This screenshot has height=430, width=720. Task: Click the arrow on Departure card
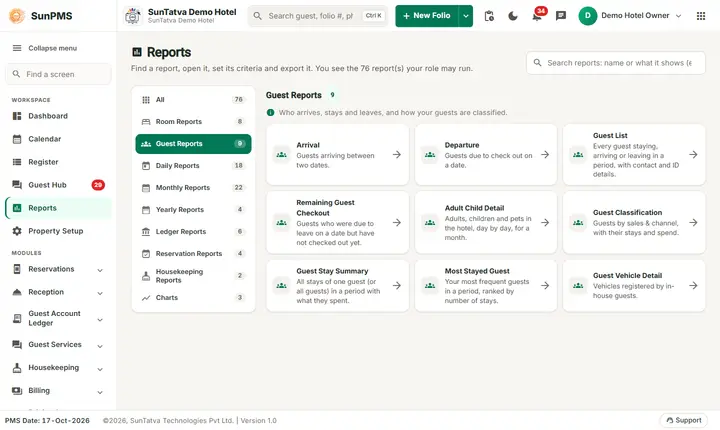coord(545,155)
